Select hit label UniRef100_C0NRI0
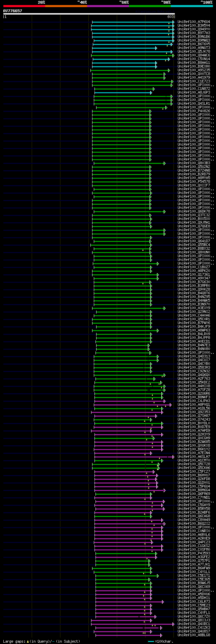Image resolution: width=216 pixels, height=644 pixels. [194, 531]
